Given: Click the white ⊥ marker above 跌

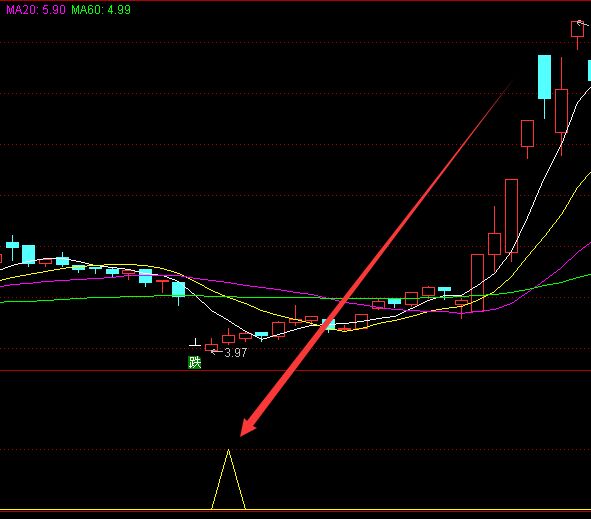Looking at the screenshot, I should 195,342.
